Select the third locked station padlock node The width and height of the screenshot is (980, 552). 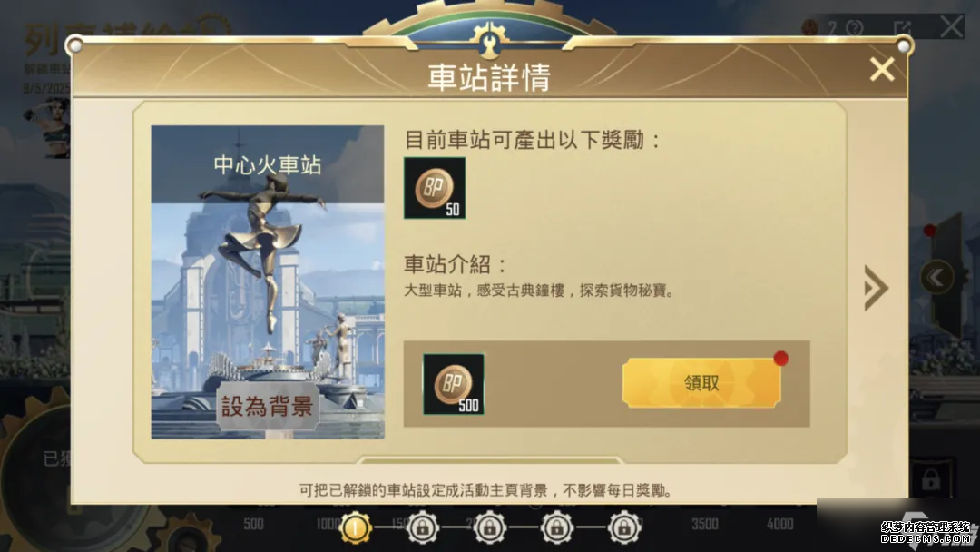coord(557,527)
